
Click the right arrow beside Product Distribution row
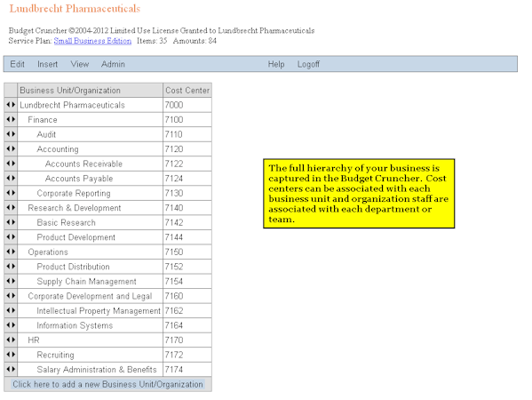tap(13, 266)
